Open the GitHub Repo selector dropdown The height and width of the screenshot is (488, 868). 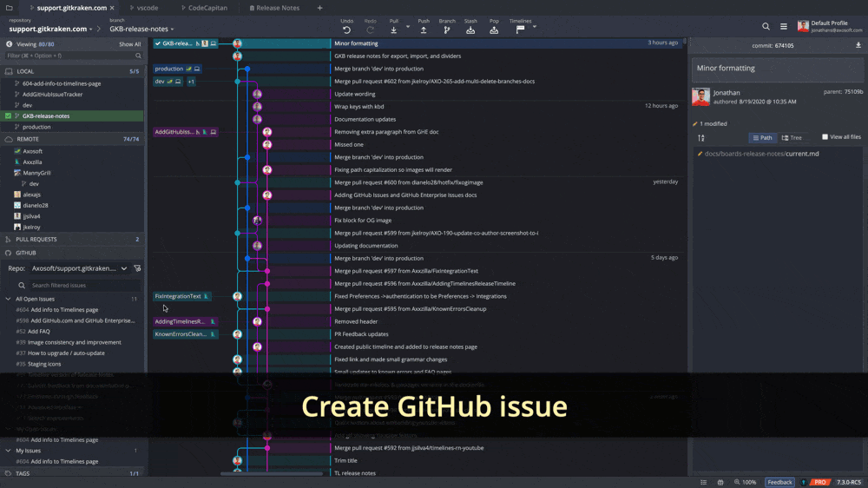point(79,268)
